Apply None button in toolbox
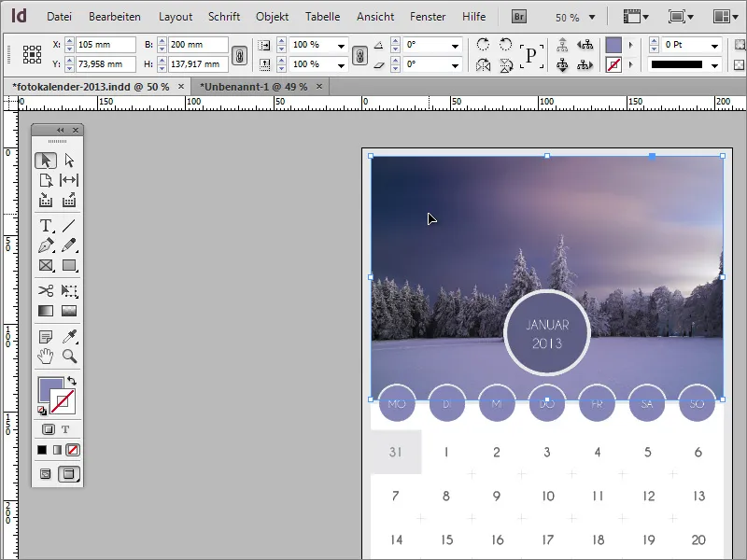The image size is (747, 560). [73, 450]
